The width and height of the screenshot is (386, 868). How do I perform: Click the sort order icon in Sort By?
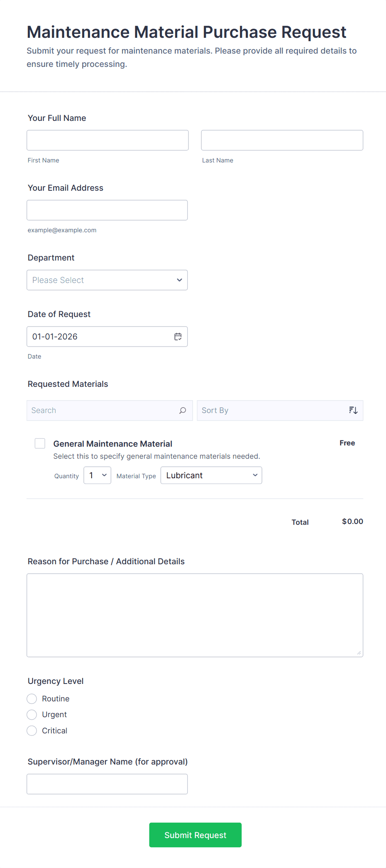pos(353,411)
